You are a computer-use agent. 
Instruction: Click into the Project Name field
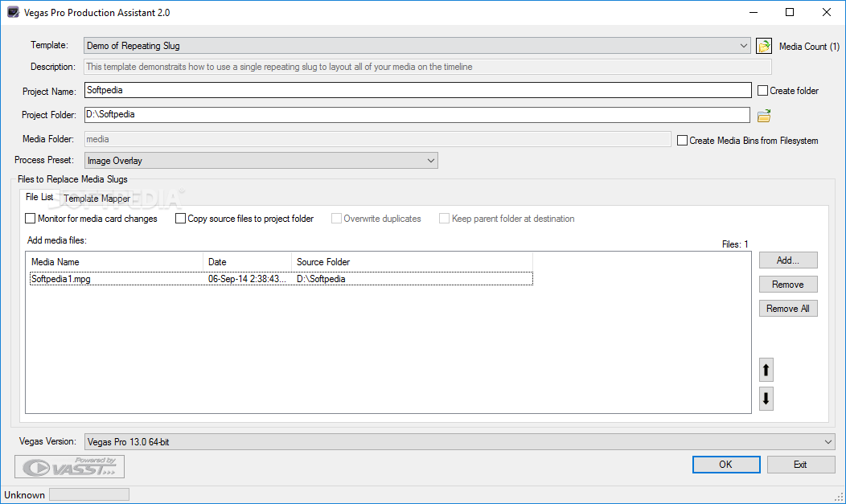coord(417,90)
